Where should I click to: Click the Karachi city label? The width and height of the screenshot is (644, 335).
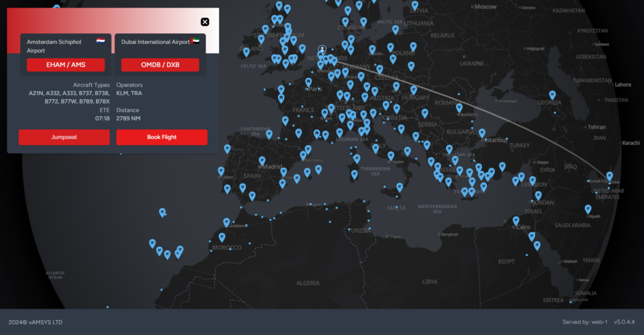point(631,143)
